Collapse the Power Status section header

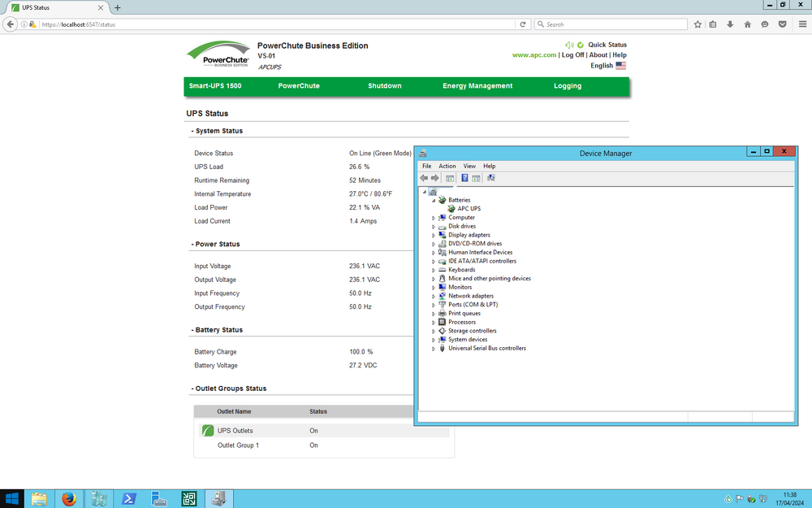(x=215, y=244)
